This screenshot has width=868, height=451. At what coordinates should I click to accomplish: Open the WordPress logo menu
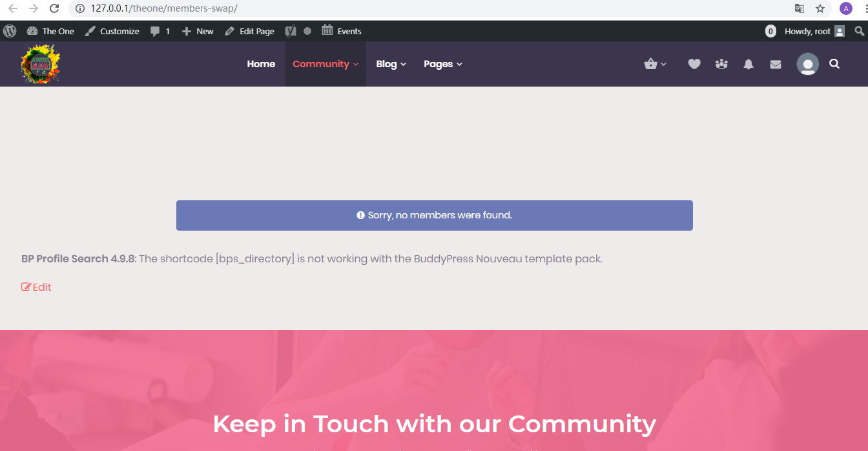[10, 31]
